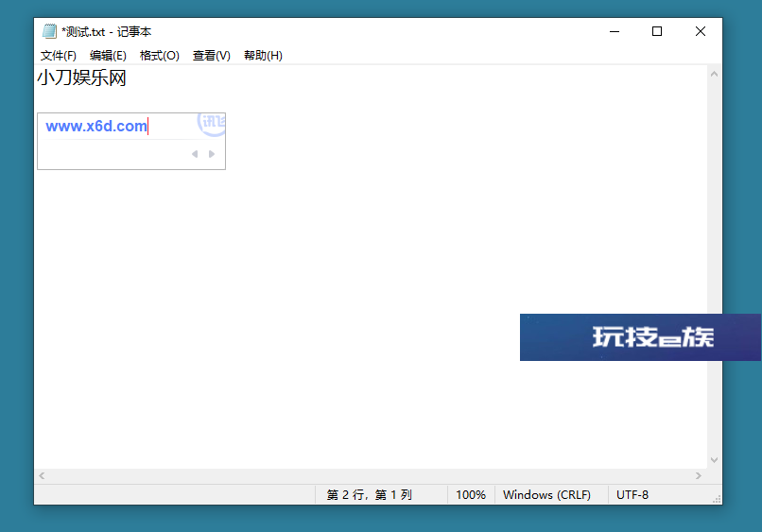Click the 小刀娱乐网 text line
Image resolution: width=762 pixels, height=532 pixels.
coord(81,77)
